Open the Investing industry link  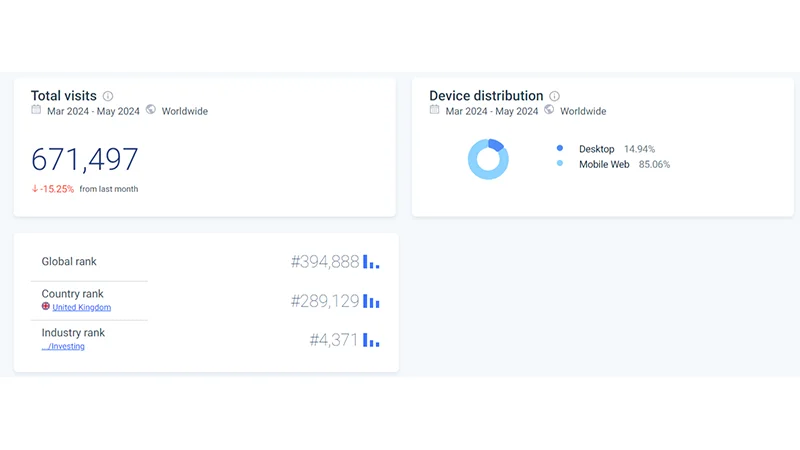click(63, 346)
